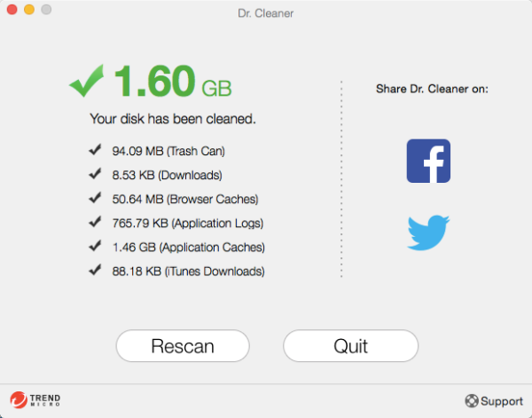Click the Support lifebuoy icon
Viewport: 532px width, 418px height.
tap(471, 401)
